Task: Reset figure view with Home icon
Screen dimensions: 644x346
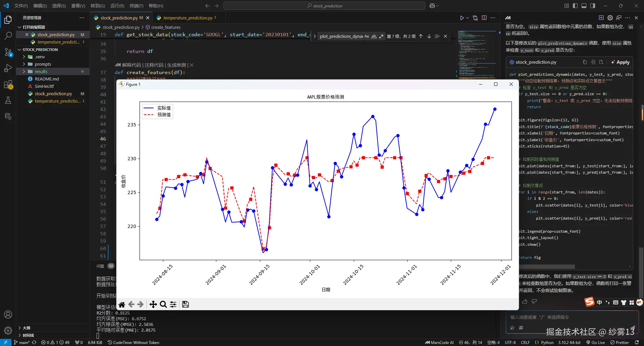Action: coord(122,304)
